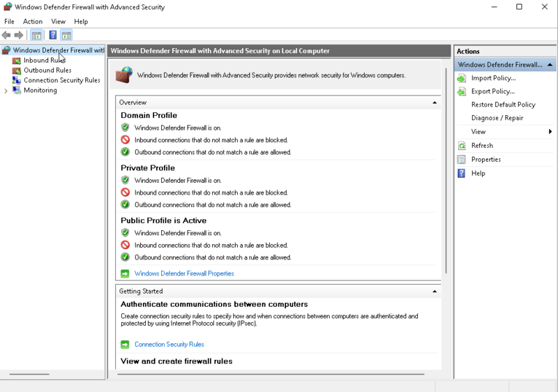Image resolution: width=558 pixels, height=392 pixels.
Task: Click the Inbound Rules tree icon
Action: 16,61
